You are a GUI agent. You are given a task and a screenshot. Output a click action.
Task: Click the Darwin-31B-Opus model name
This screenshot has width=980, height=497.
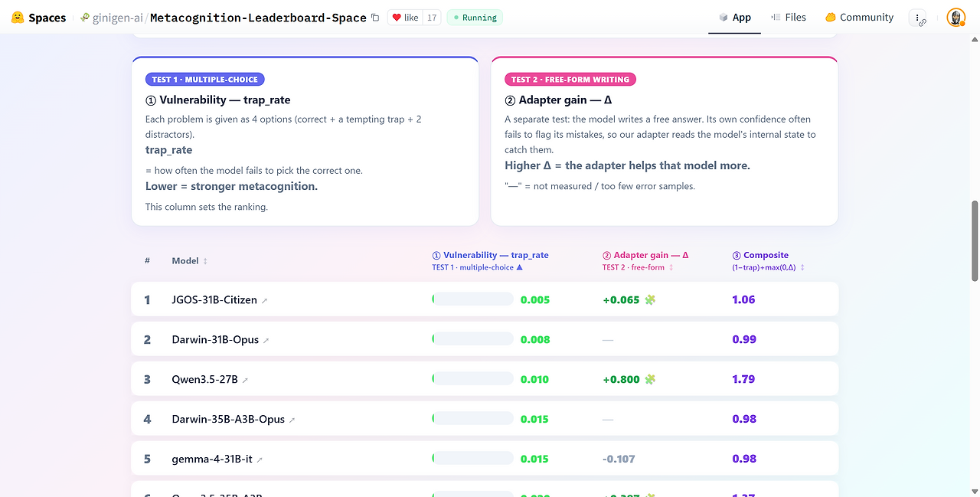[x=215, y=340]
